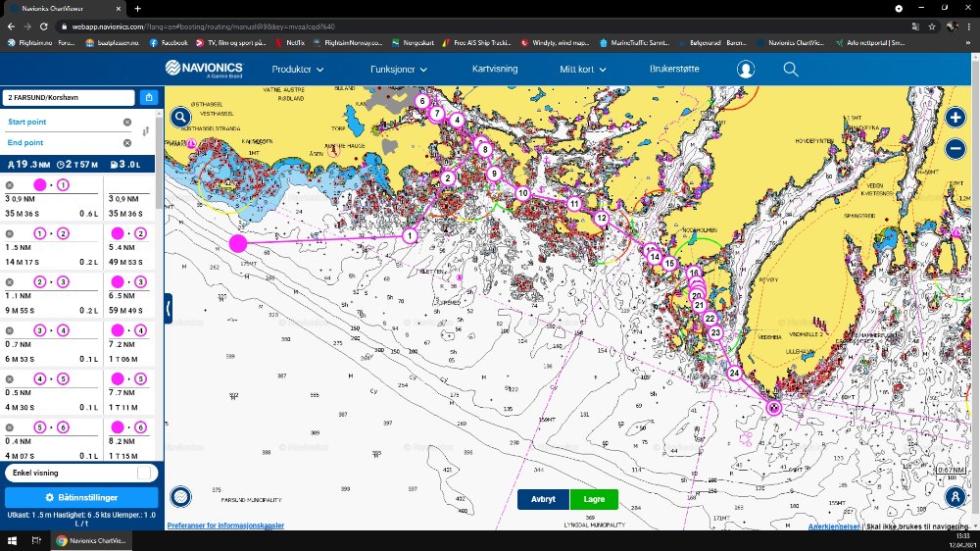The height and width of the screenshot is (551, 980).
Task: Open a new browser tab
Action: click(x=137, y=9)
